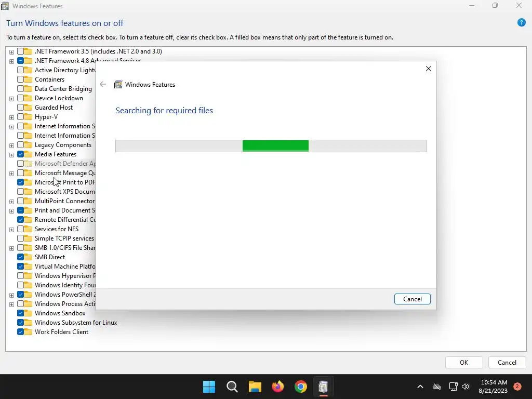Click OK in the main Windows Features window

[x=464, y=362]
